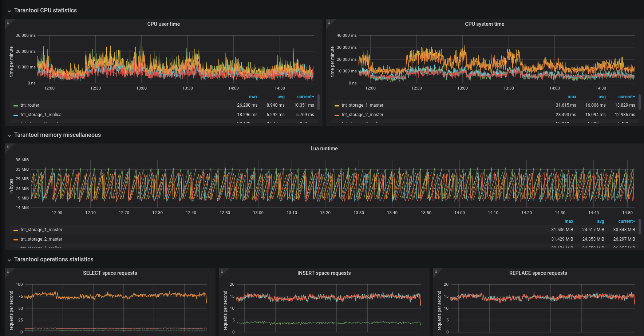Click the 31.536 MiB max value in Lua runtime
This screenshot has width=644, height=336.
point(562,230)
